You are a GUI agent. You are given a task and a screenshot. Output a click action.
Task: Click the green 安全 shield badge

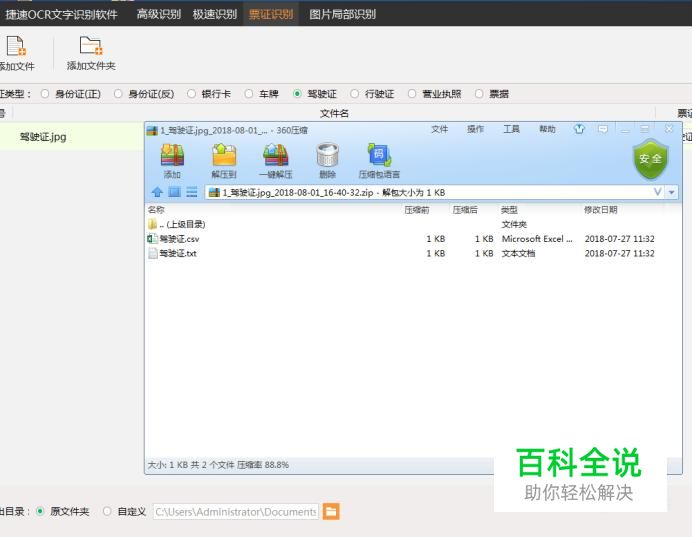click(x=651, y=159)
